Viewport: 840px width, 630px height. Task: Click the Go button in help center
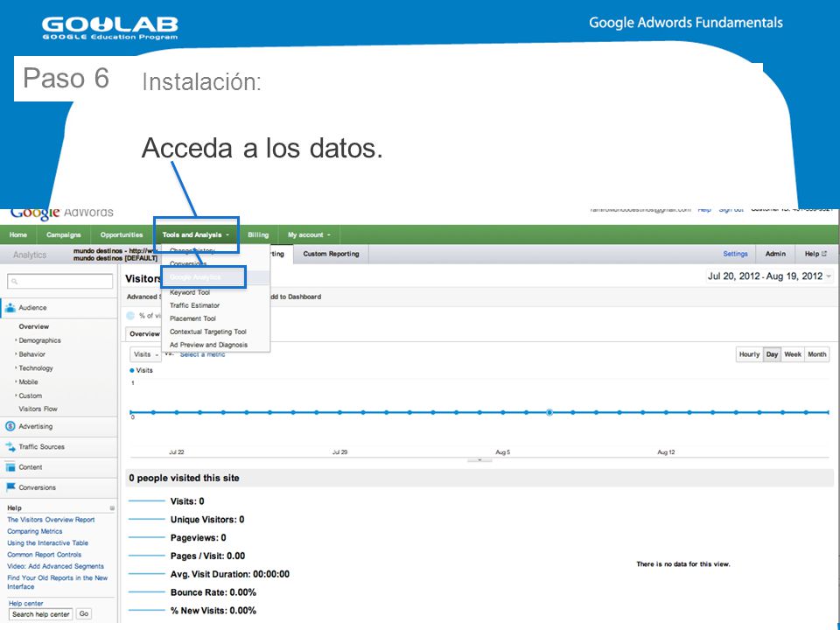pos(84,614)
